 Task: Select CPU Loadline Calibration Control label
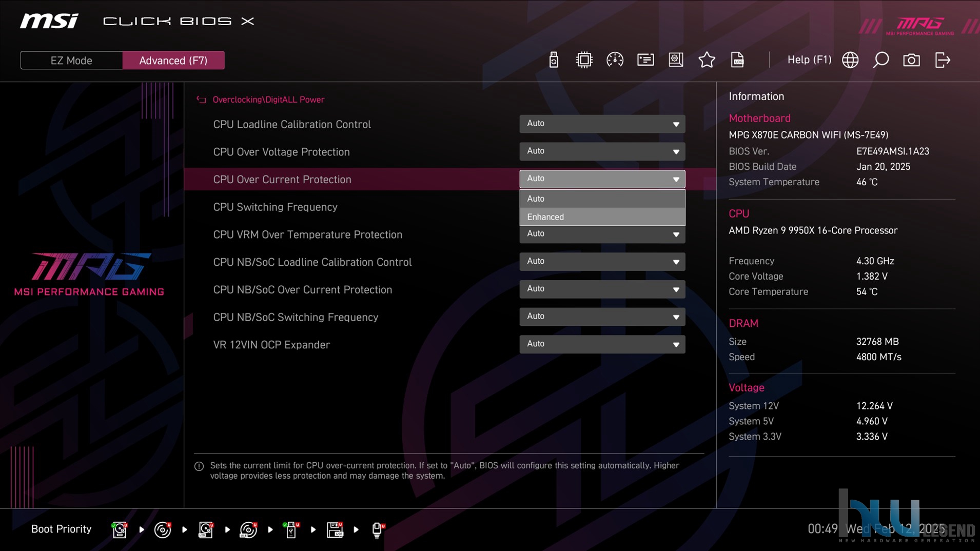coord(292,124)
